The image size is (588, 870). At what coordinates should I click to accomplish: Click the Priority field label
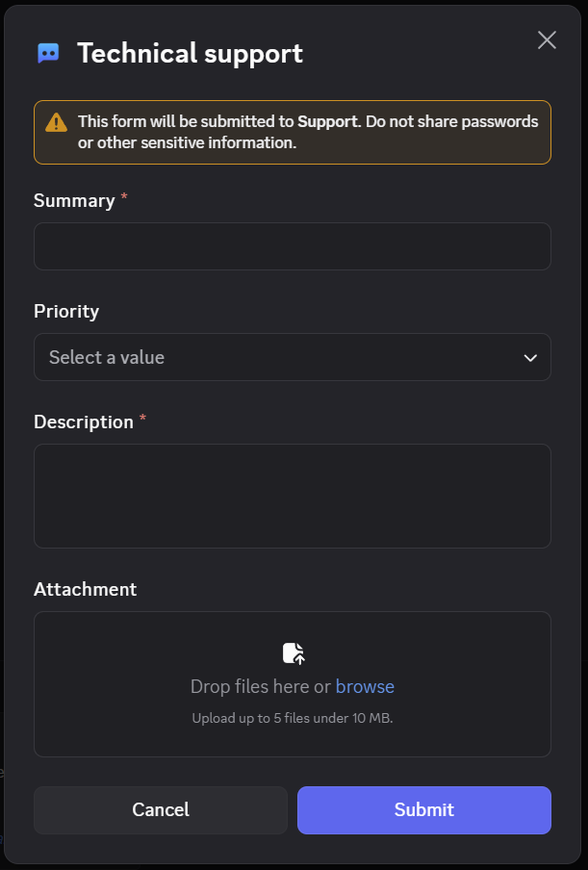(x=66, y=311)
